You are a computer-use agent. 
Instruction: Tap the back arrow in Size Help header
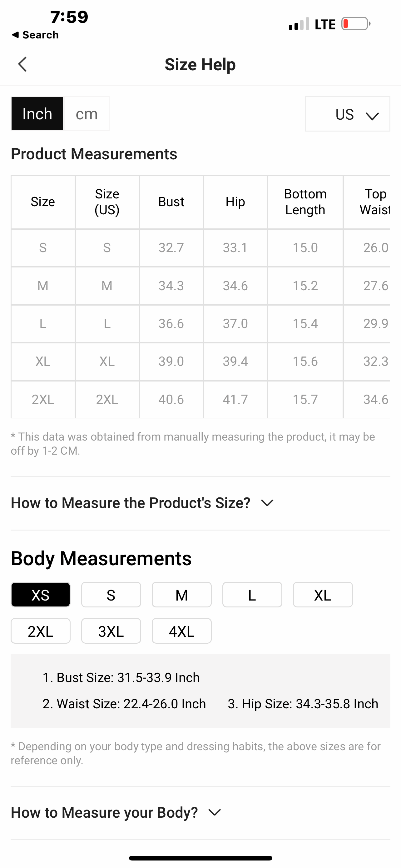22,64
